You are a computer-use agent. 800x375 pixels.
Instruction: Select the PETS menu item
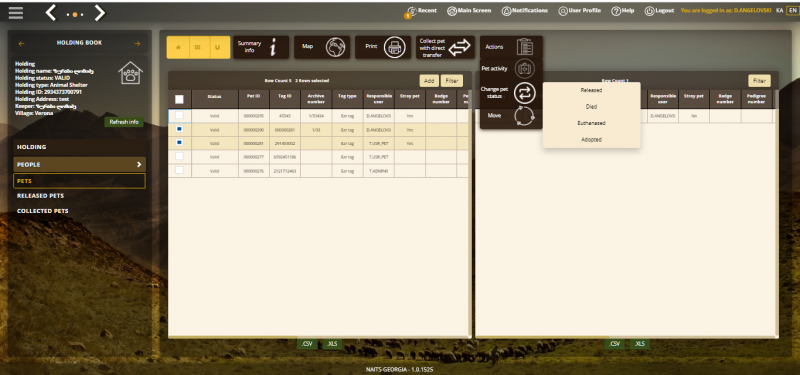(79, 181)
